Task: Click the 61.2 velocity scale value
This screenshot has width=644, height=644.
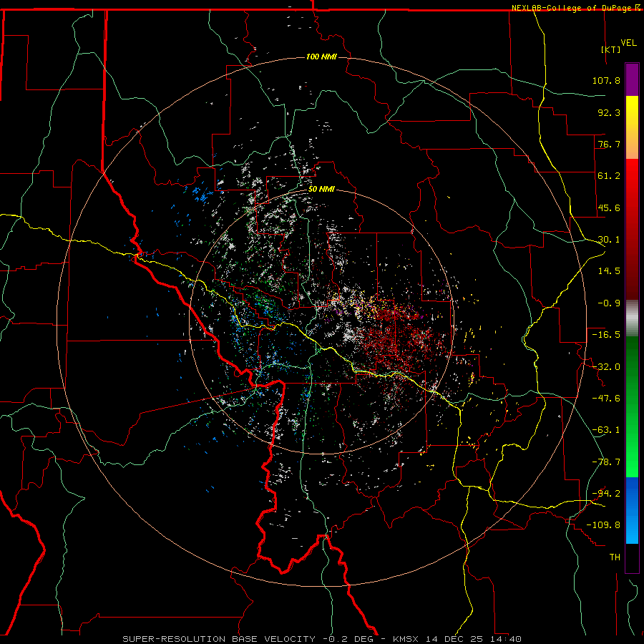Action: (x=609, y=176)
